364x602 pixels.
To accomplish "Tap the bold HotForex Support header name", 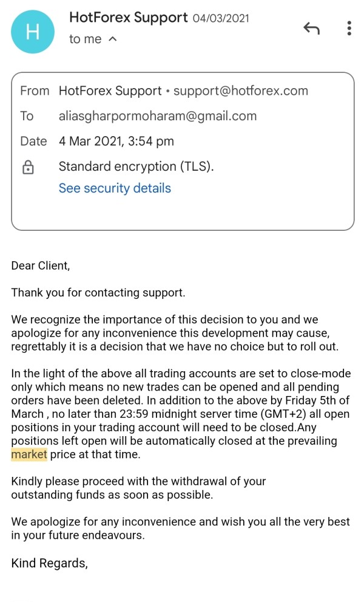I will click(129, 18).
